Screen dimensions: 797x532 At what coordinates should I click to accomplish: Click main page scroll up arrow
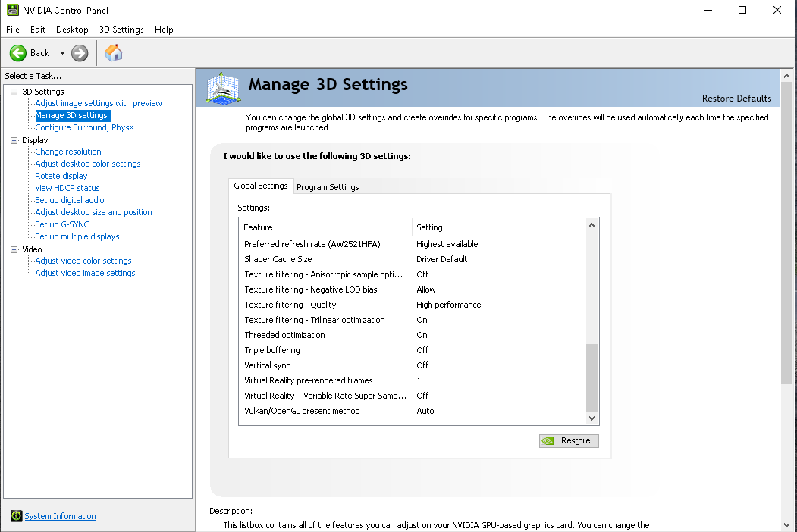(786, 77)
